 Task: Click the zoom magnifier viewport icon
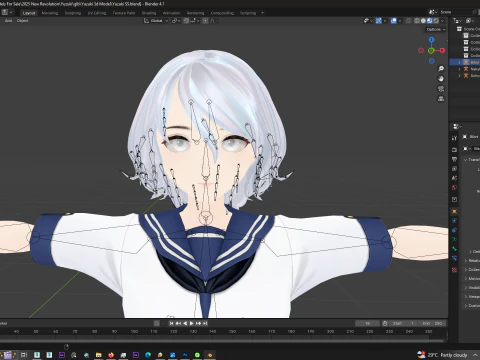441,69
